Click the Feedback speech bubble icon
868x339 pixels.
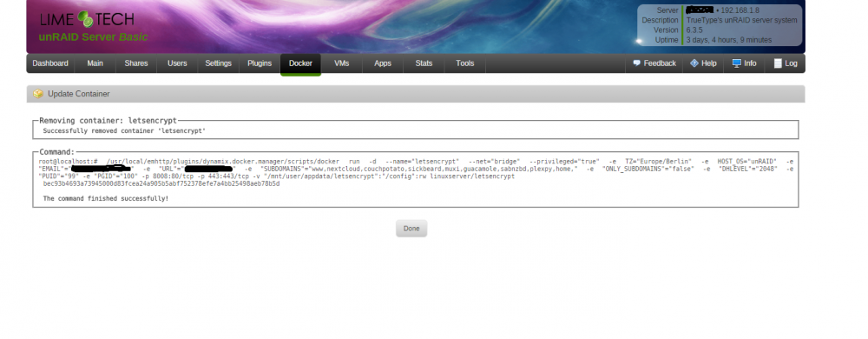pos(636,63)
